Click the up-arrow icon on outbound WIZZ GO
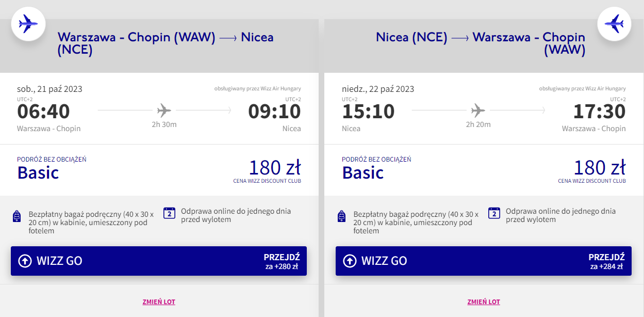The height and width of the screenshot is (317, 644). coord(25,261)
